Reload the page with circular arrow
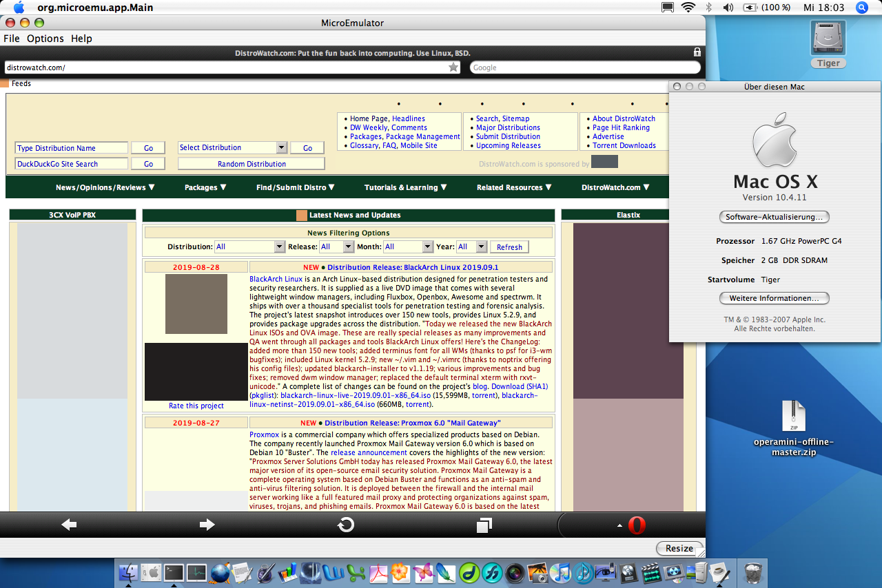882x588 pixels. [x=346, y=525]
